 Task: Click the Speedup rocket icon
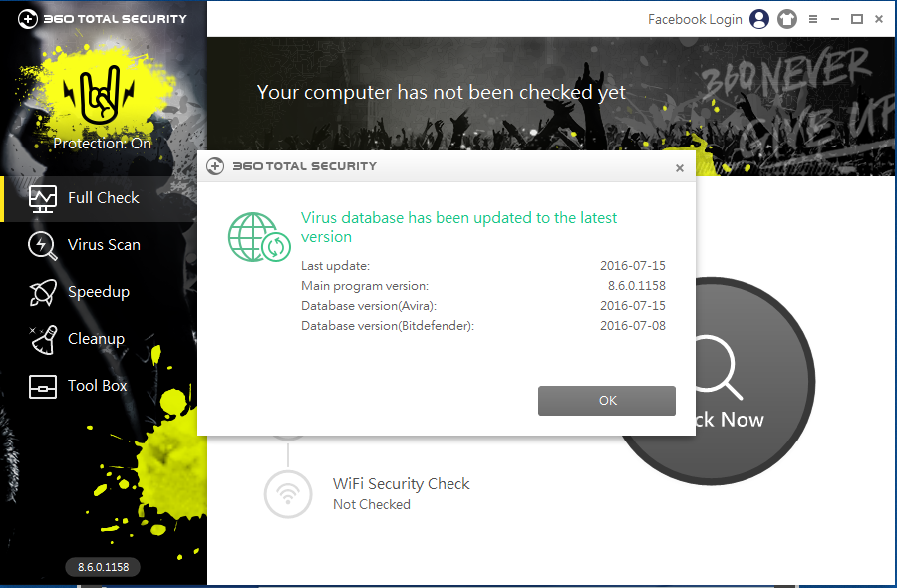coord(43,292)
